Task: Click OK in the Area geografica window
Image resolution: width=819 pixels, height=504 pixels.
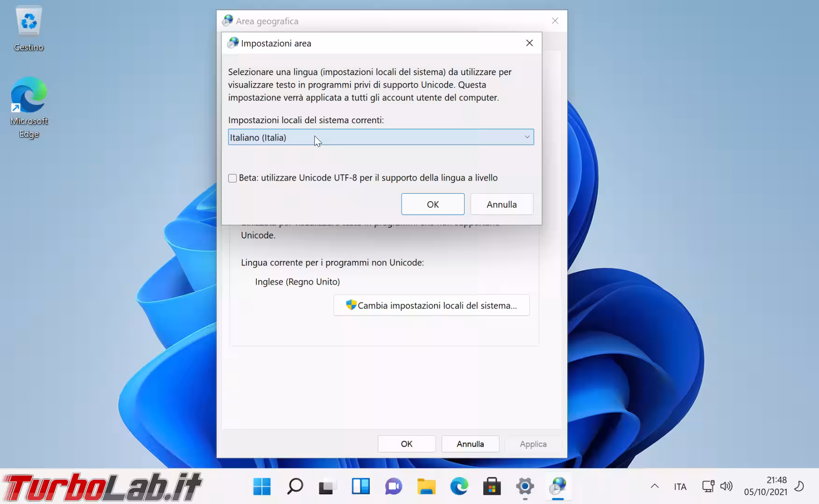Action: (407, 444)
